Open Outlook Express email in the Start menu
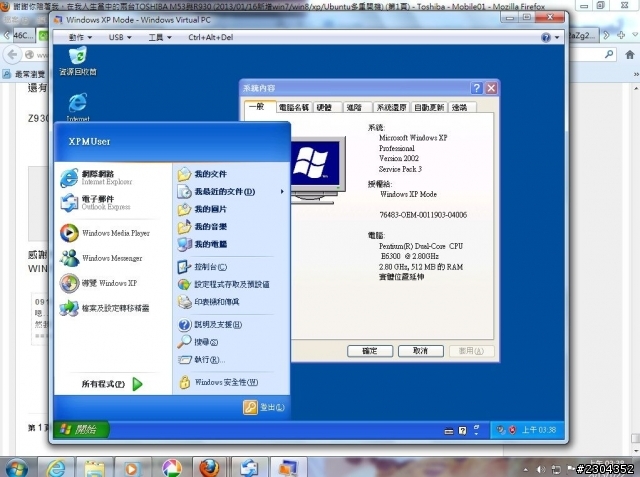The image size is (640, 477). tap(96, 203)
